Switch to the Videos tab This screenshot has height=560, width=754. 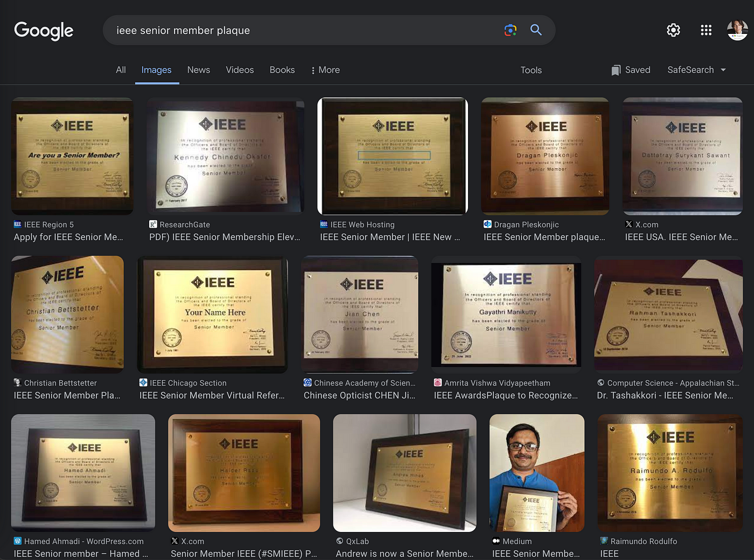[x=240, y=70]
